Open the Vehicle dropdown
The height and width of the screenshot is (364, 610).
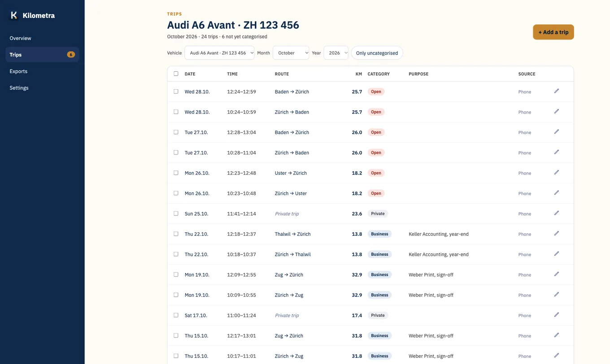click(219, 53)
